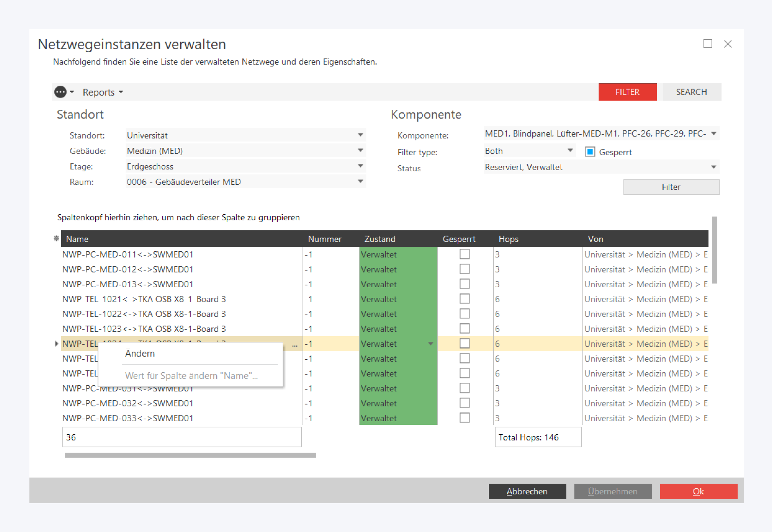The width and height of the screenshot is (772, 532).
Task: Click the horizontal scrollbar below the table
Action: (190, 455)
